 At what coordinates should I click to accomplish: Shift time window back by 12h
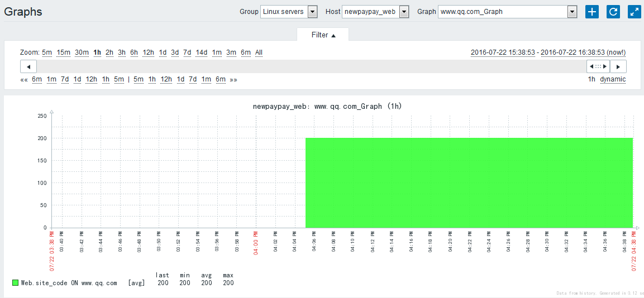click(91, 79)
